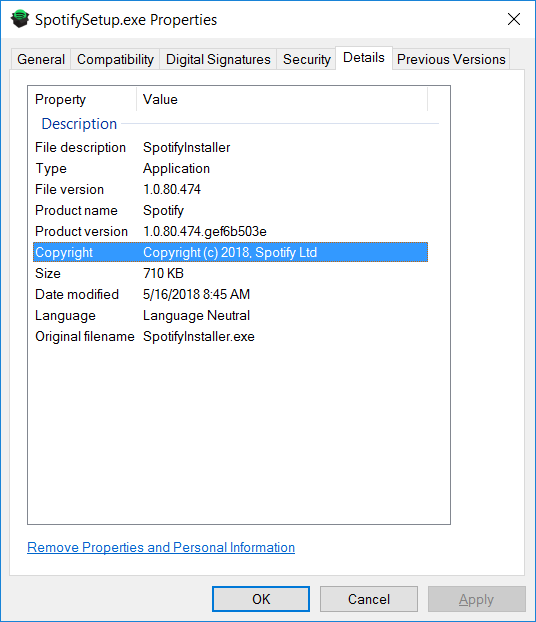Open the Compatibility tab
Image resolution: width=536 pixels, height=622 pixels.
(115, 59)
